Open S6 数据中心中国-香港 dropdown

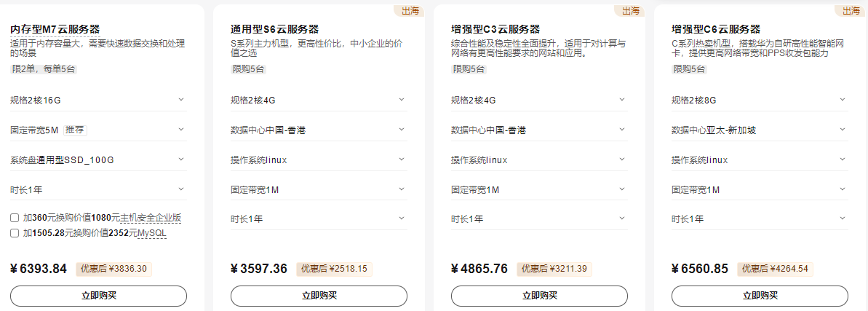pyautogui.click(x=402, y=130)
